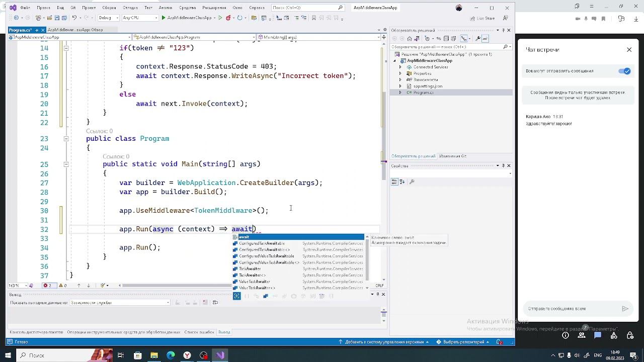Open the Git menu
This screenshot has width=644, height=362.
click(x=73, y=8)
